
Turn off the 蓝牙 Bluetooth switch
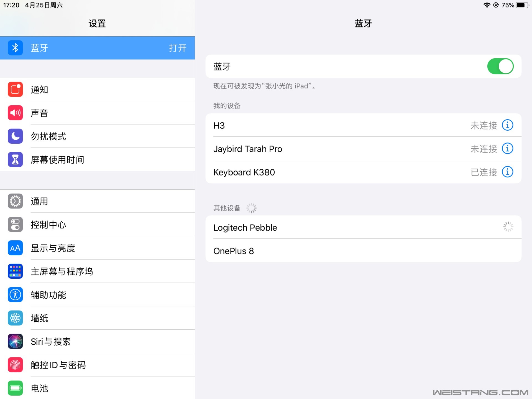500,66
